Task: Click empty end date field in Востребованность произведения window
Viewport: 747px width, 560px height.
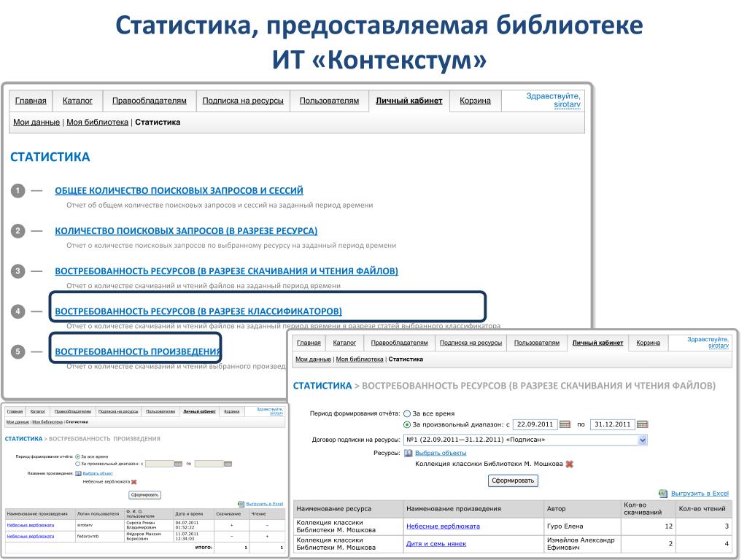Action: pos(209,464)
